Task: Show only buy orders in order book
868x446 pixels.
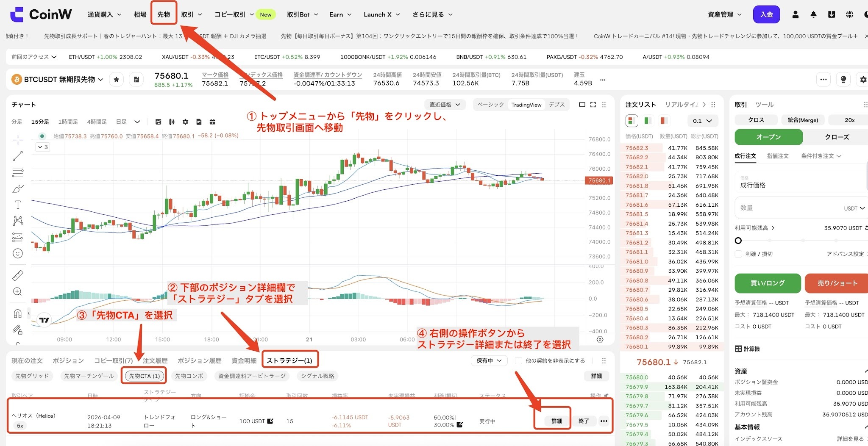Action: tap(648, 121)
